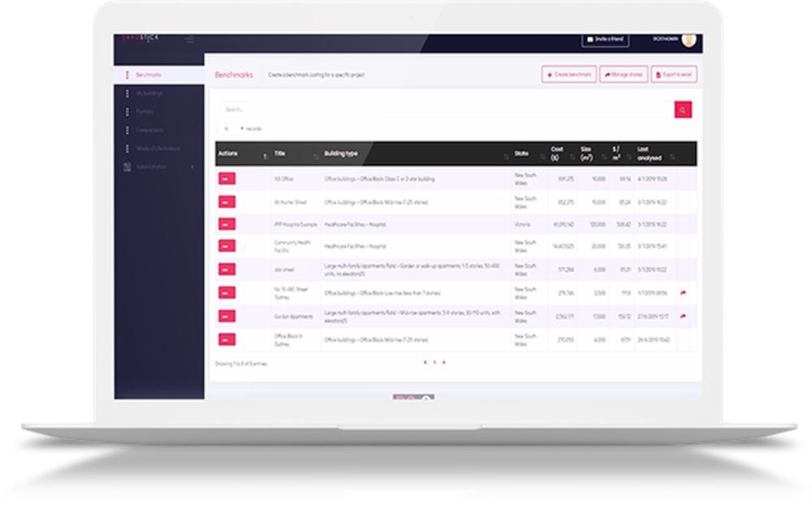The width and height of the screenshot is (812, 505).
Task: Click the red search magnifier button
Action: 683,110
